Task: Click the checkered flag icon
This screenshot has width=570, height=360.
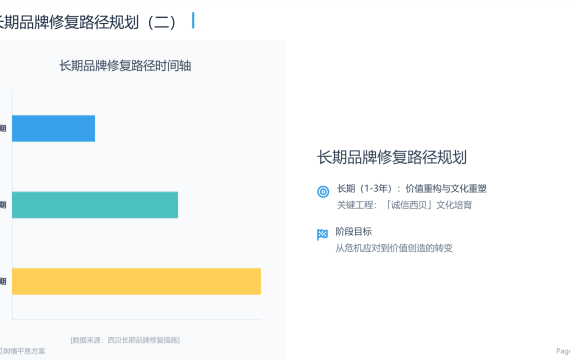Action: click(x=322, y=235)
